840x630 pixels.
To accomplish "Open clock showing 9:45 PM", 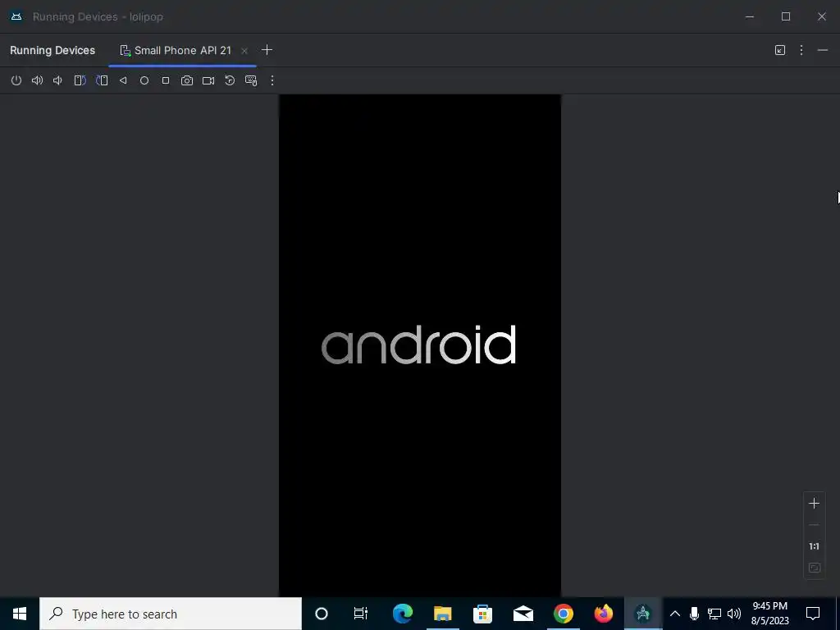I will pyautogui.click(x=769, y=614).
